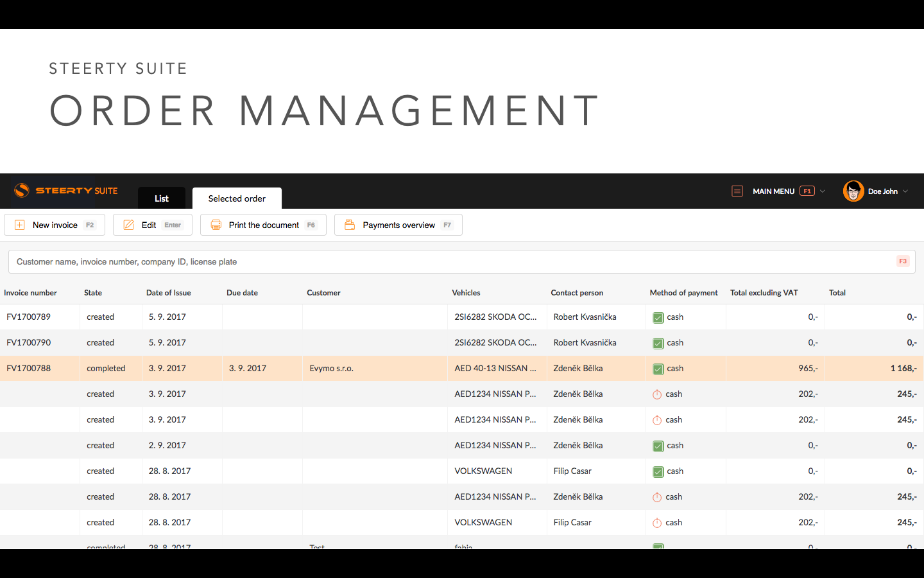Click the Main Menu list icon

(x=737, y=191)
